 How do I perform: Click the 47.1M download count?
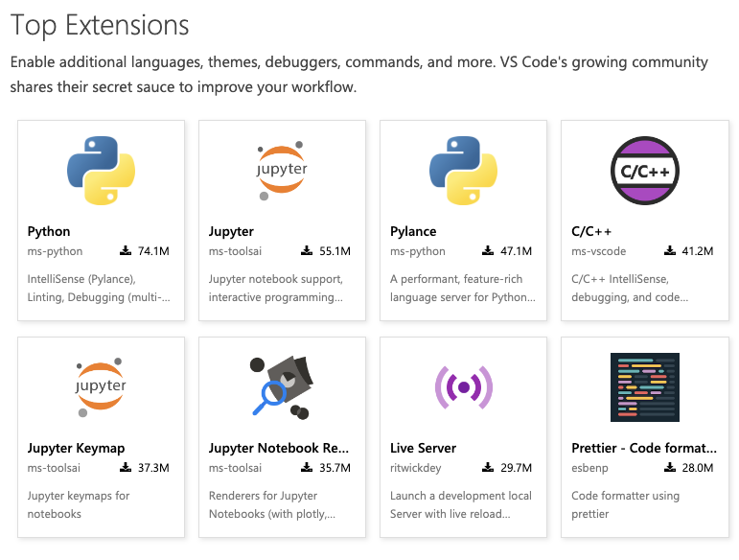pos(516,251)
